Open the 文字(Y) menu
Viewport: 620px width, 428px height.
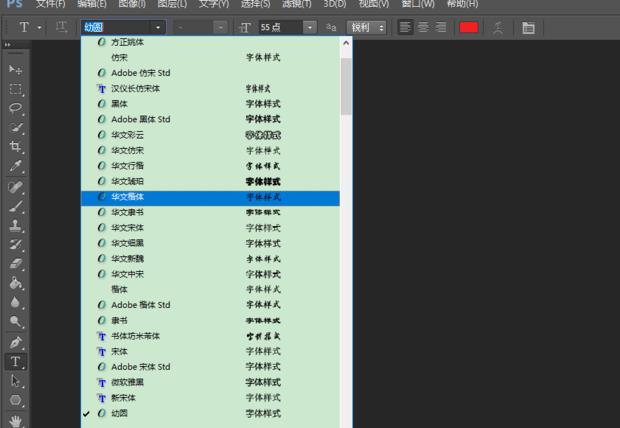point(214,4)
